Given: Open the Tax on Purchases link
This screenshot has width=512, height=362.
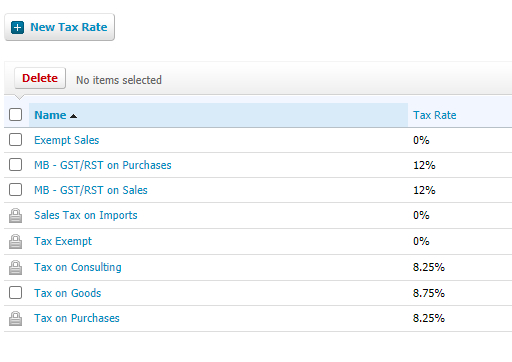Looking at the screenshot, I should tap(77, 318).
